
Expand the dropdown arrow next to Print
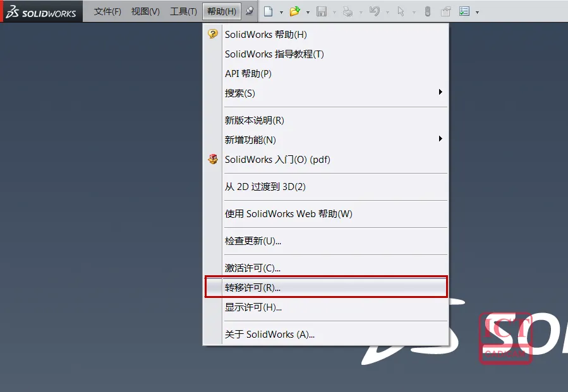[361, 12]
